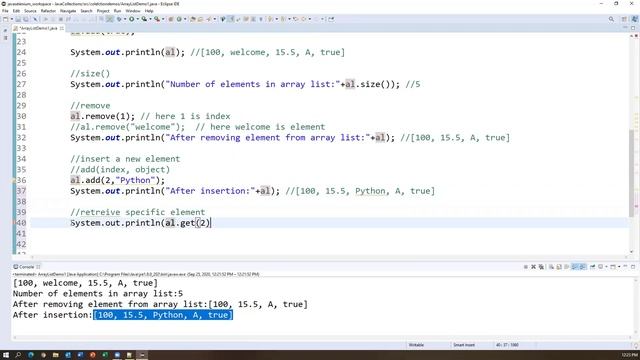Viewport: 640px width, 360px height.
Task: Open the Run menu
Action: 118,11
